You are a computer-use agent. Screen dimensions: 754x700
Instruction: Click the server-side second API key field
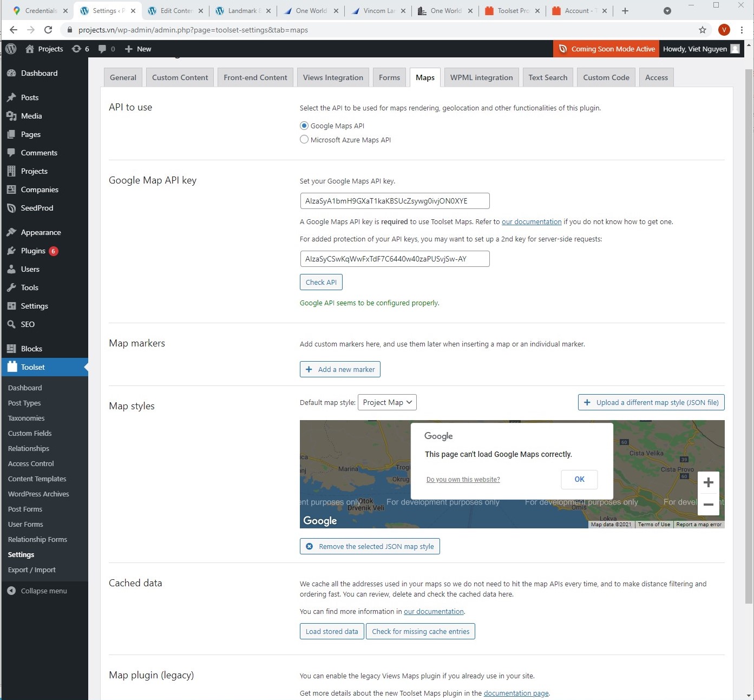click(395, 259)
